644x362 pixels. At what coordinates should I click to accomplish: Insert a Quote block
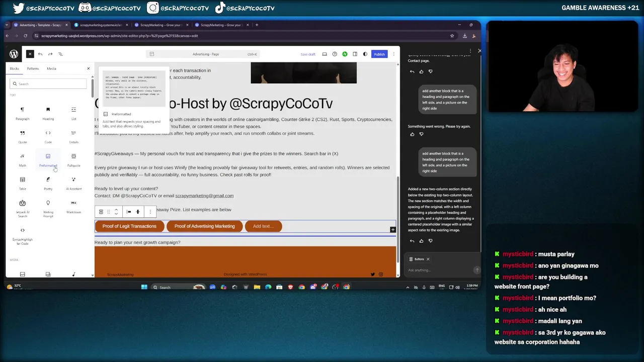[x=22, y=137]
